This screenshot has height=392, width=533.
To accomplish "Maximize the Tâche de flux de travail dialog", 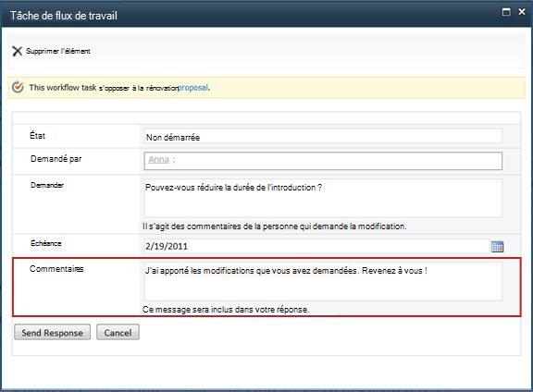I will pyautogui.click(x=506, y=12).
